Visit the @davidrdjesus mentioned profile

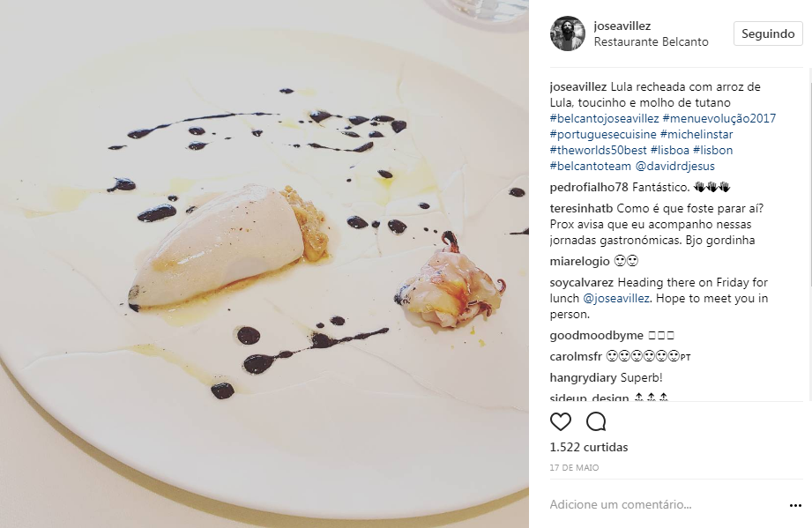pyautogui.click(x=674, y=167)
